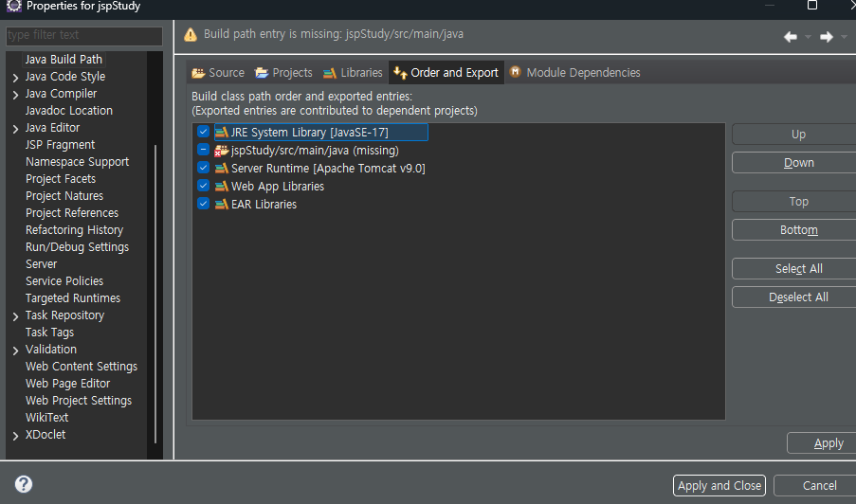
Task: Select Task Tags in tree
Action: coord(49,332)
